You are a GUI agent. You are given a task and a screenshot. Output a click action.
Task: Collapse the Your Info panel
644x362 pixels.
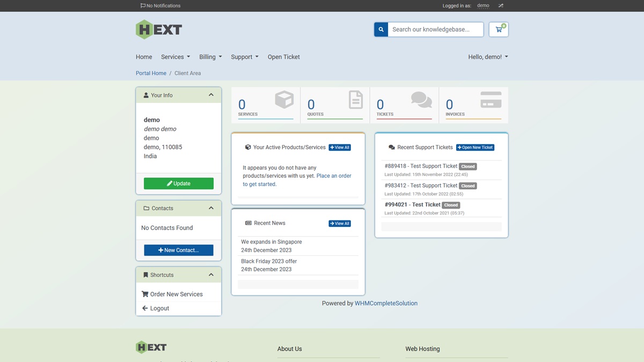click(x=211, y=95)
